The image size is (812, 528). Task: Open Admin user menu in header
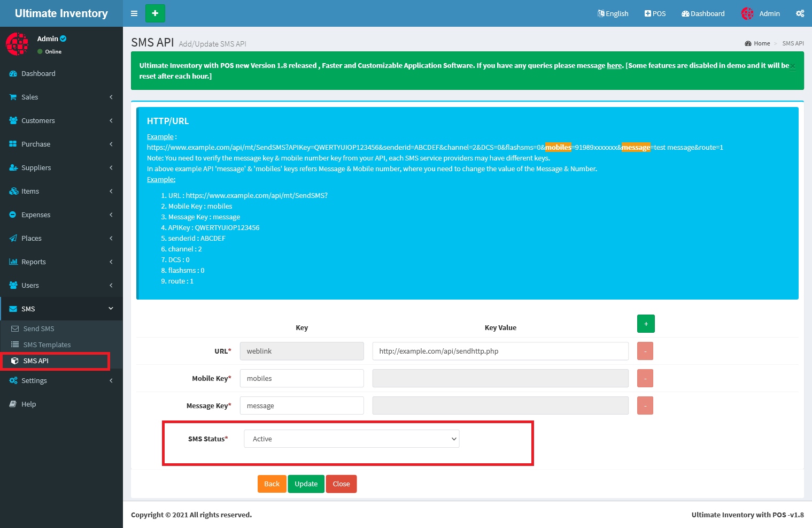tap(760, 13)
